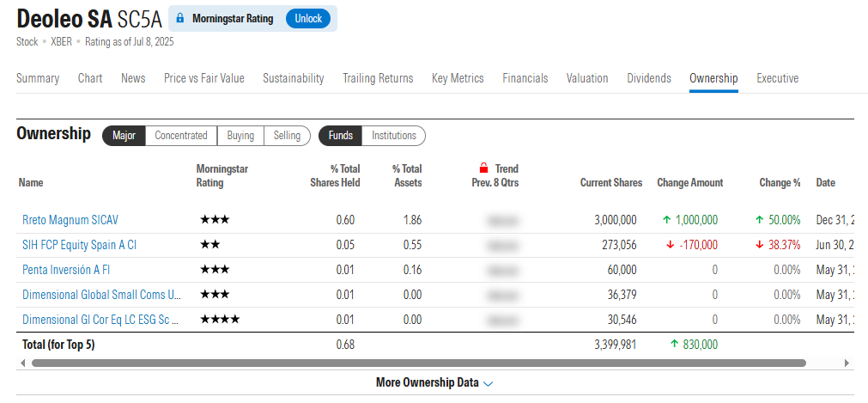Select the Funds toggle

pyautogui.click(x=341, y=135)
